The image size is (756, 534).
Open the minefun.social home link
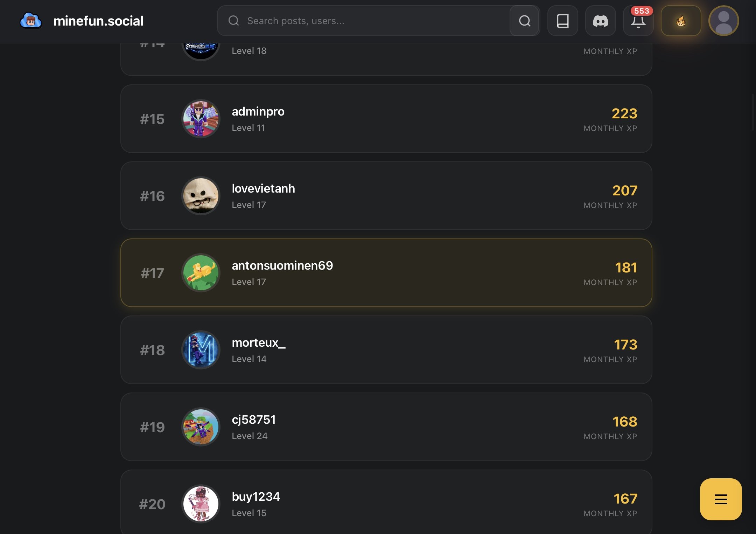[x=98, y=21]
